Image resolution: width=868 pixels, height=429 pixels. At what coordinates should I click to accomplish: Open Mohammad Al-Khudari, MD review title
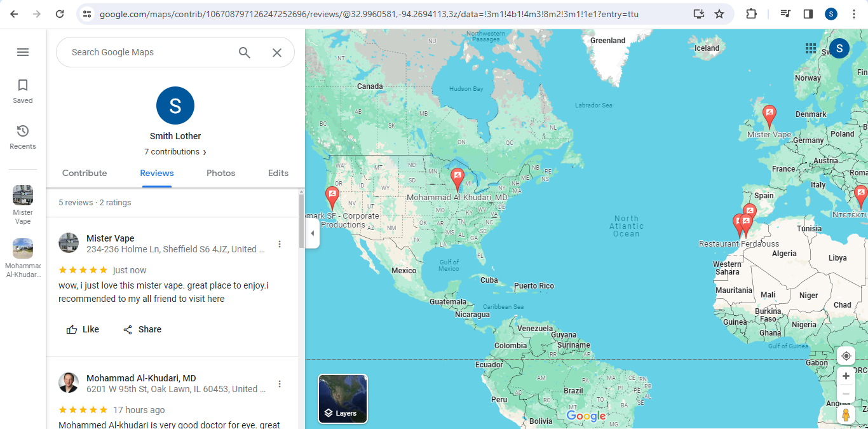coord(141,378)
